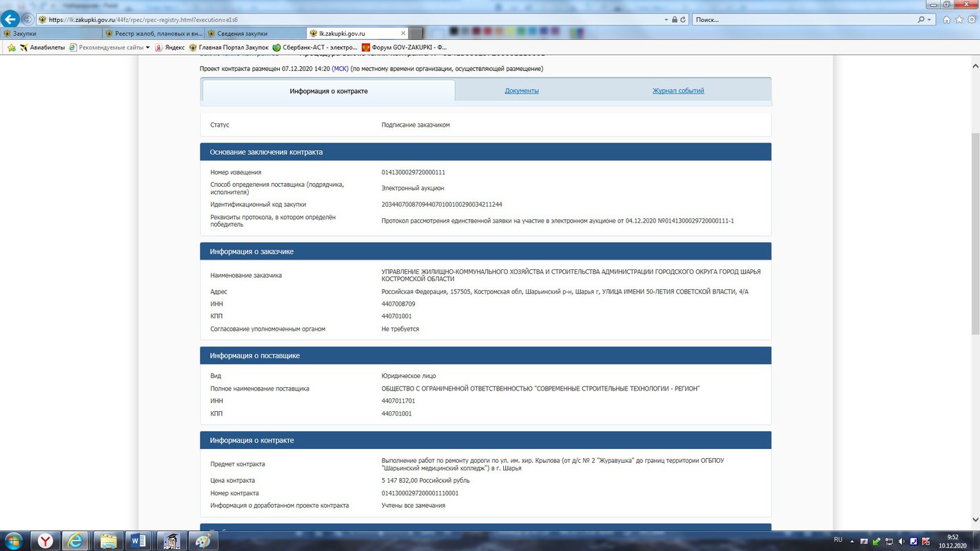Open browser Home page icon
The height and width of the screenshot is (551, 980).
[947, 20]
